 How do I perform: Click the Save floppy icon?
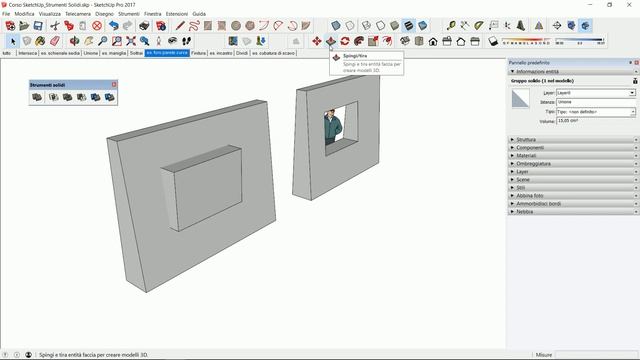(38, 26)
